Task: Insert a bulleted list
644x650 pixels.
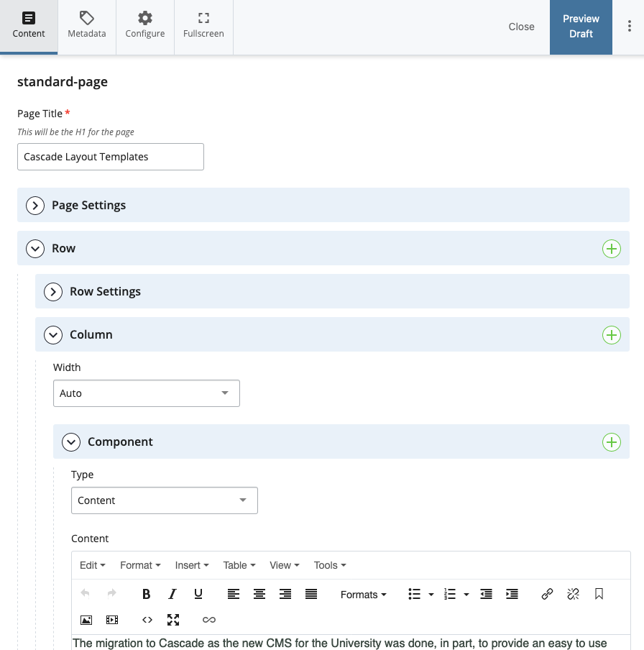Action: click(x=414, y=594)
